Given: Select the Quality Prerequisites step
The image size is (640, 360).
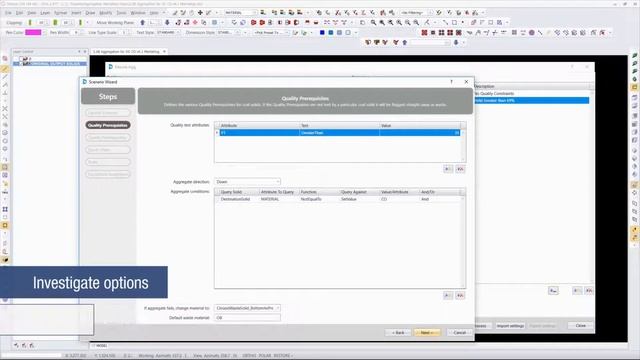Looking at the screenshot, I should [108, 125].
